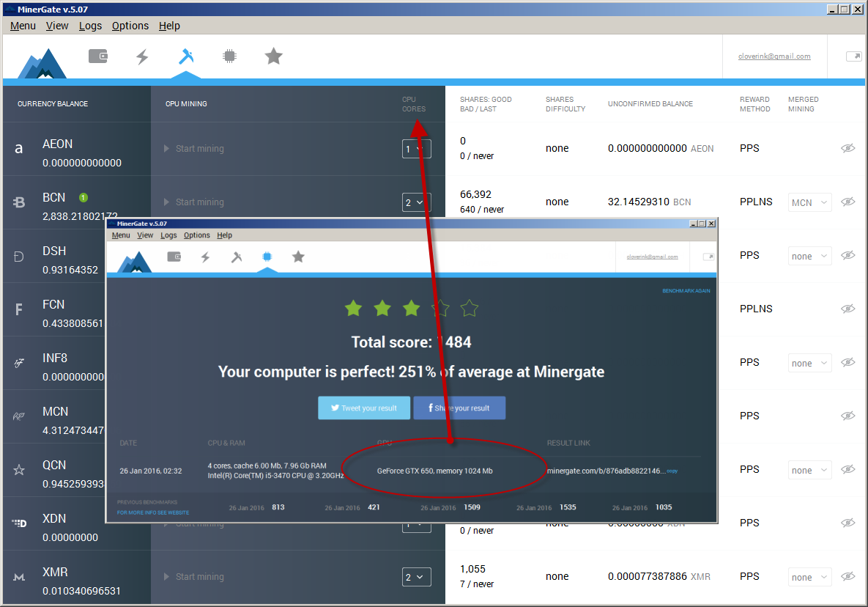
Task: Open Logs menu in main window
Action: pyautogui.click(x=90, y=26)
